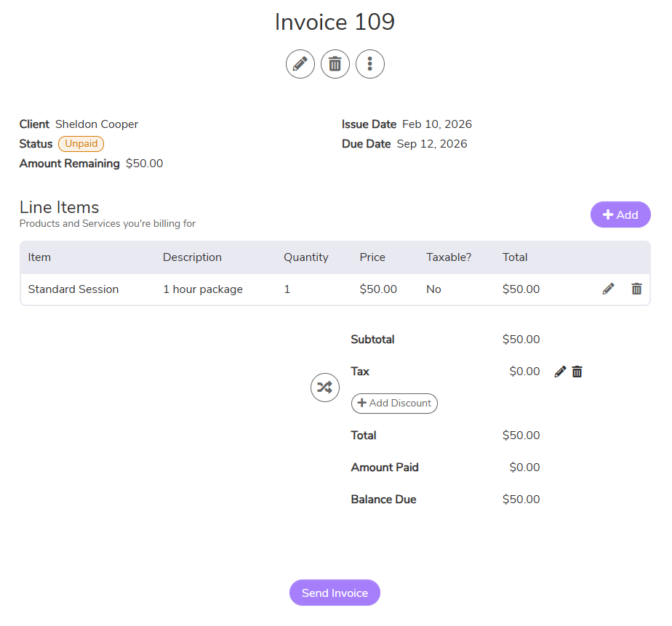672x626 pixels.
Task: Click the Price column header
Action: click(372, 257)
